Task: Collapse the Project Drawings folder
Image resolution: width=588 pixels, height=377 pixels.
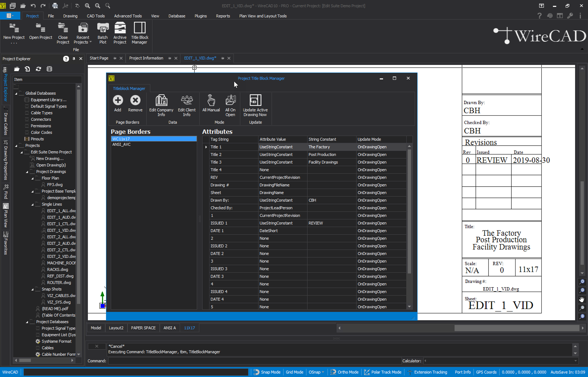Action: 27,171
